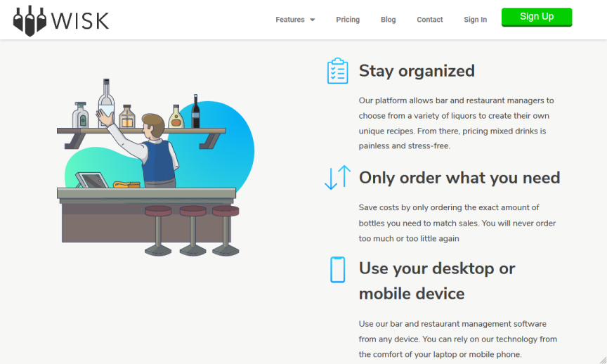The height and width of the screenshot is (364, 607).
Task: Click the bartender illustration image
Action: click(x=156, y=167)
